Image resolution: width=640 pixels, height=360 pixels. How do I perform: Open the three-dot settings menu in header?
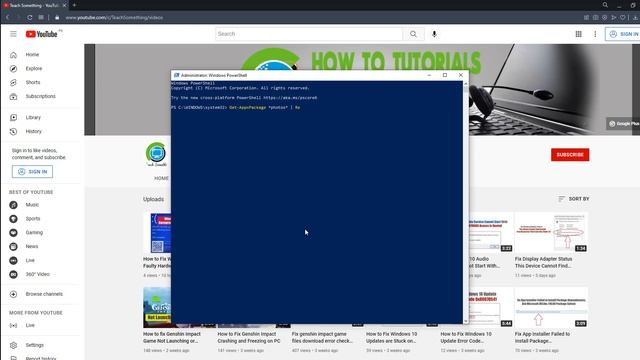click(595, 34)
